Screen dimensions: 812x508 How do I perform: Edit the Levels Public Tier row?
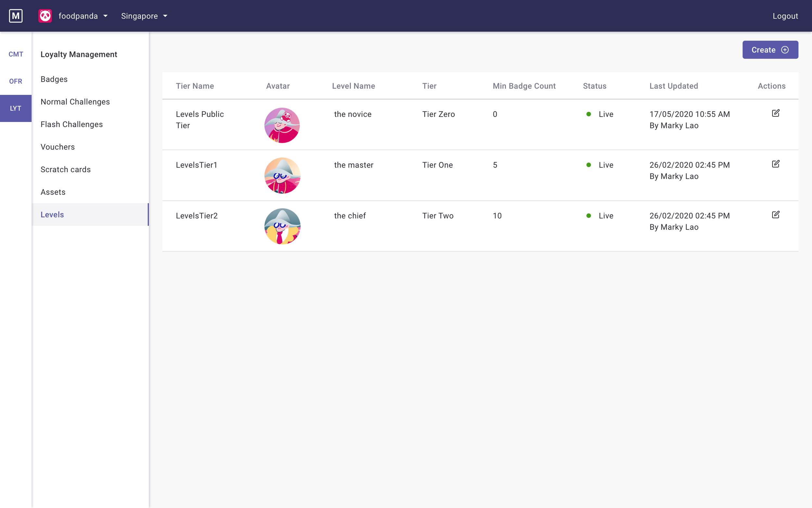point(775,113)
